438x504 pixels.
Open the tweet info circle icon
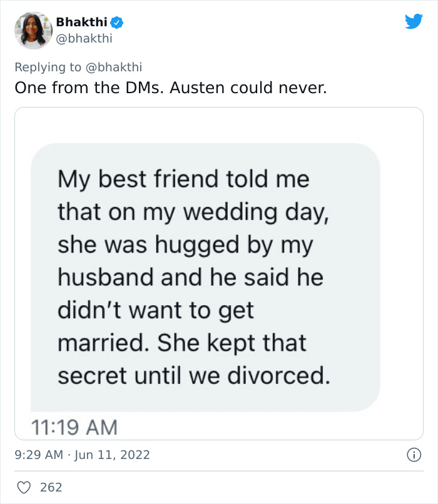coord(413,455)
